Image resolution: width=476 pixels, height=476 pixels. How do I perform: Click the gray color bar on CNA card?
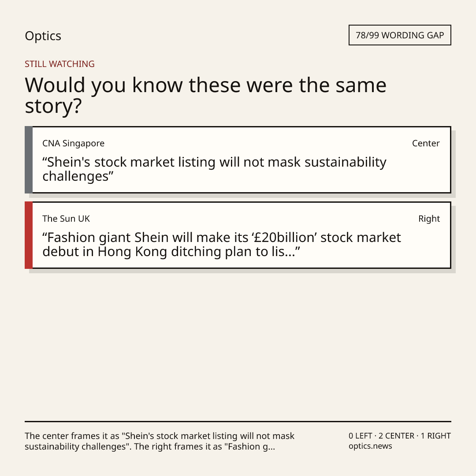pos(29,160)
